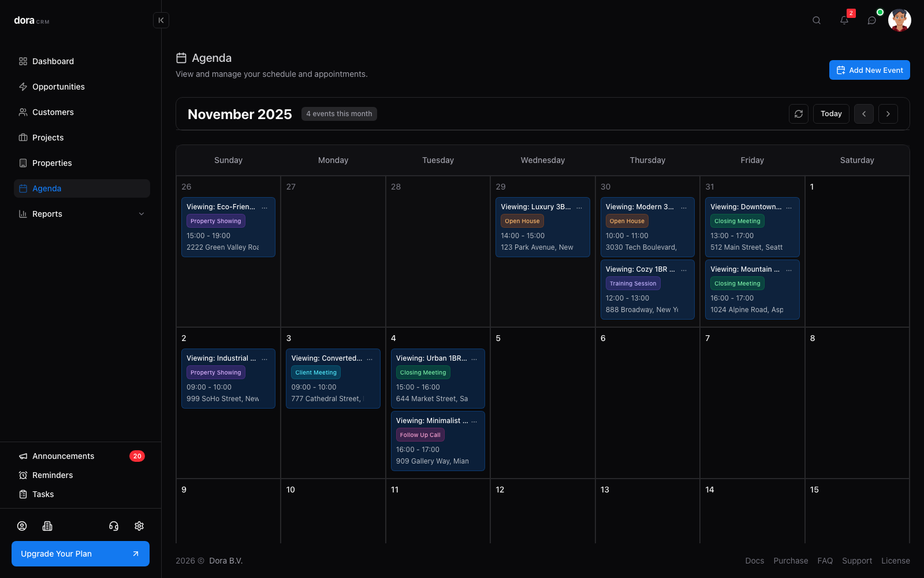Viewport: 924px width, 578px height.
Task: Open Dashboard in sidebar
Action: (x=82, y=61)
